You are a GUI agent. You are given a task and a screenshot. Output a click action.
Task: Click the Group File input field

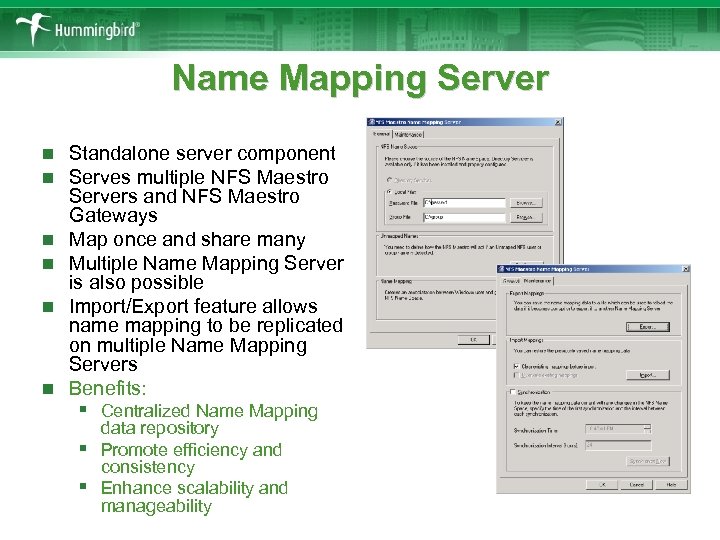464,217
